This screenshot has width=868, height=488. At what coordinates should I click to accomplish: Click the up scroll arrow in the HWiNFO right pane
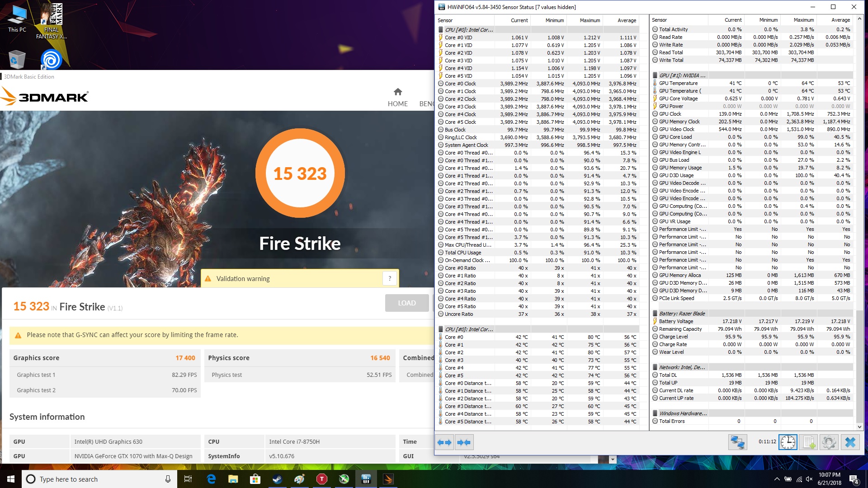pyautogui.click(x=859, y=19)
